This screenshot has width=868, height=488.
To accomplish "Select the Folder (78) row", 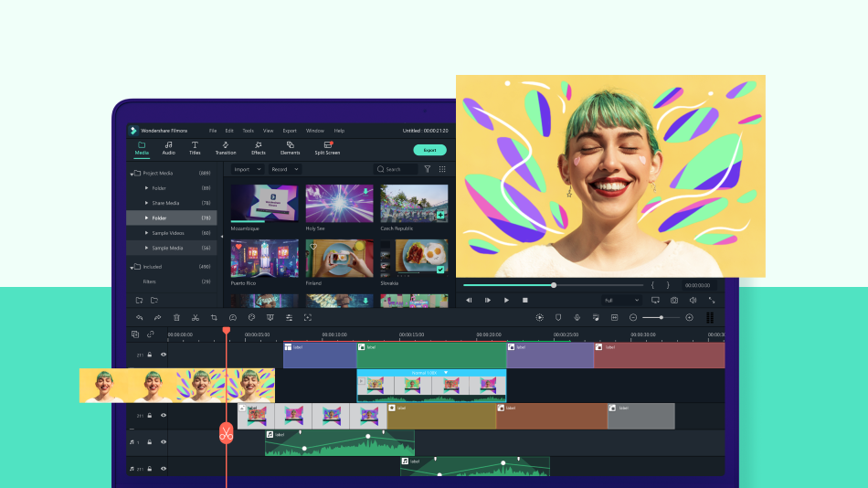I will tap(172, 218).
